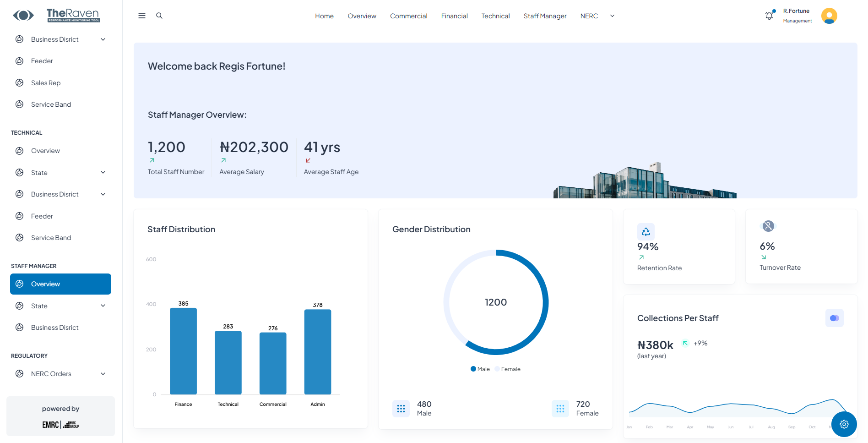
Task: Open the settings gear button
Action: 844,424
